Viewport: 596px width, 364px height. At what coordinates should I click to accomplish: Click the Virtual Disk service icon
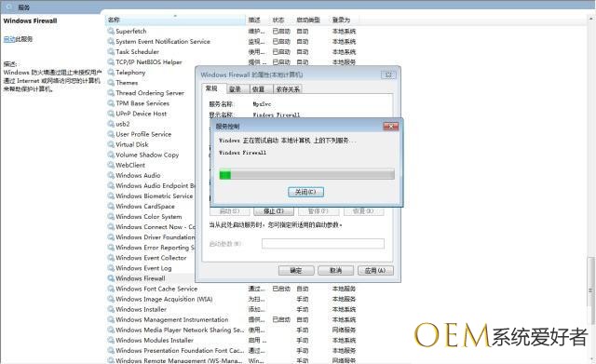click(111, 144)
